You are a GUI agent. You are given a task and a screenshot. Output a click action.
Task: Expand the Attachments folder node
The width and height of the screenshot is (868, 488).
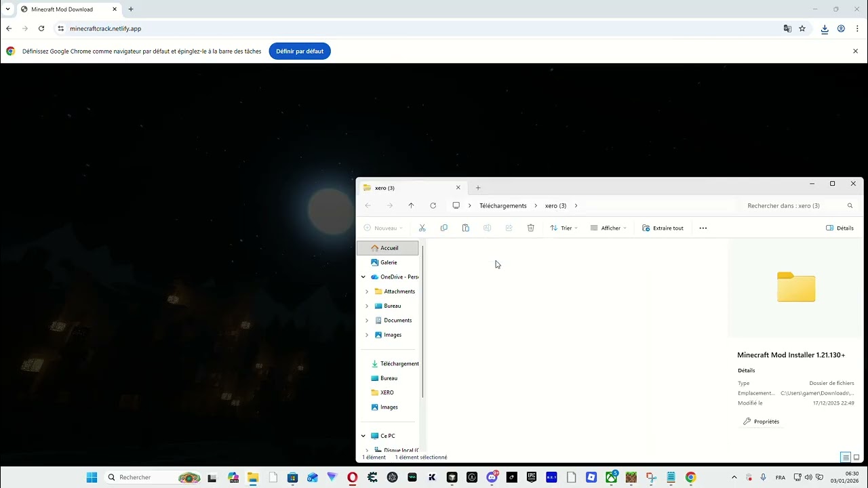pos(367,291)
